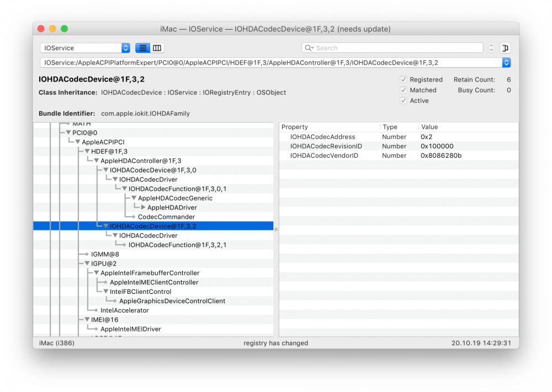552x392 pixels.
Task: Toggle the Matched checkbox
Action: click(404, 90)
